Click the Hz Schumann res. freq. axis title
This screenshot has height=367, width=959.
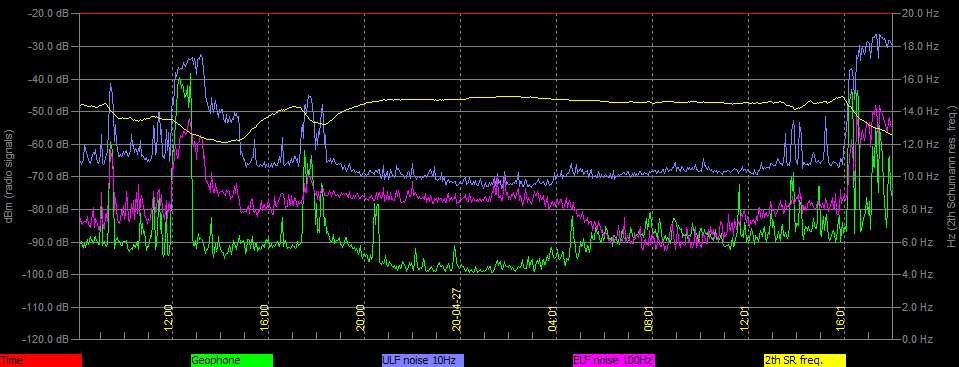click(951, 176)
